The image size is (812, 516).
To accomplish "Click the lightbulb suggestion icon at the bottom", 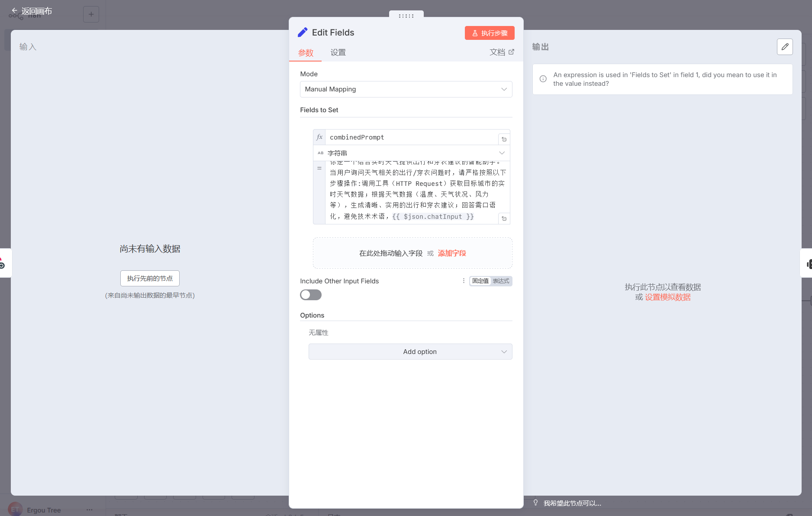I will 535,503.
